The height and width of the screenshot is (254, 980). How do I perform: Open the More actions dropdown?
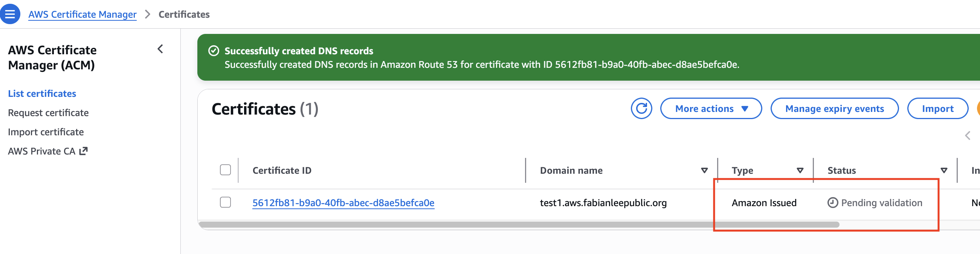coord(711,109)
